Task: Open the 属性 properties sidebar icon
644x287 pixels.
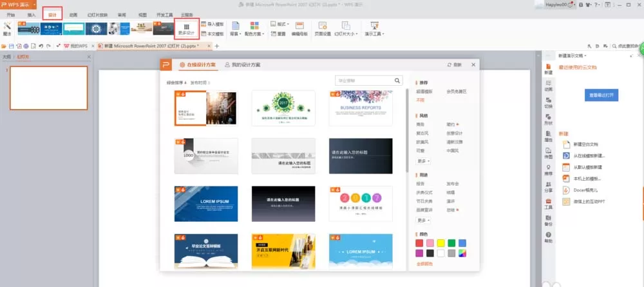Action: coord(548,137)
